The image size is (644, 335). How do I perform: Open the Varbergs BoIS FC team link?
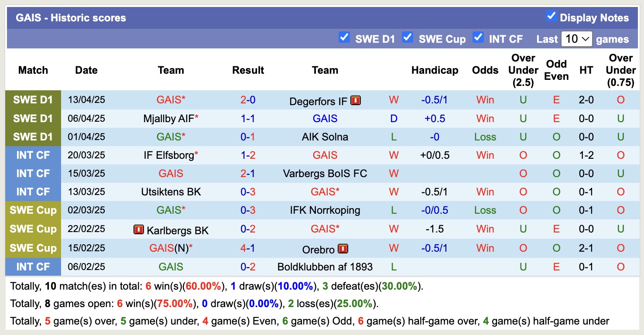[325, 174]
